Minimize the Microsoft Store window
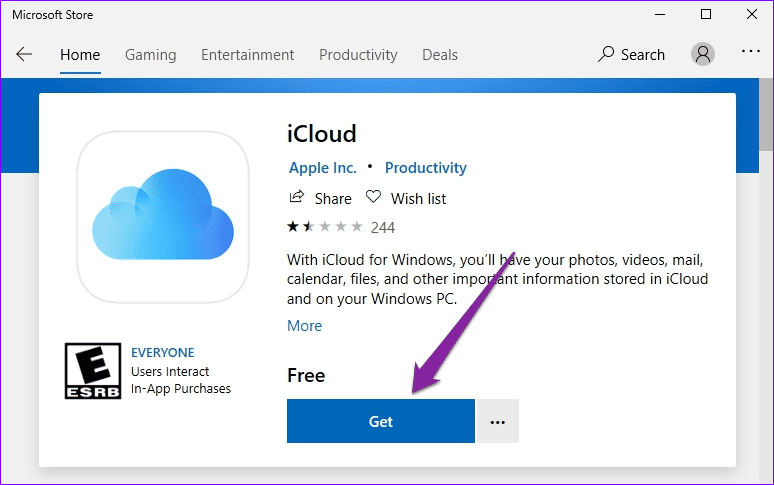The width and height of the screenshot is (774, 485). click(x=660, y=14)
